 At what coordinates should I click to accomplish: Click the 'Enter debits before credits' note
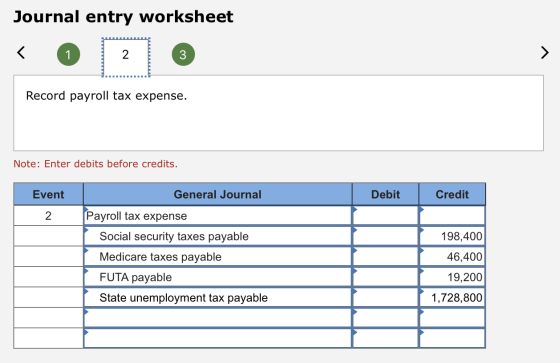[95, 164]
